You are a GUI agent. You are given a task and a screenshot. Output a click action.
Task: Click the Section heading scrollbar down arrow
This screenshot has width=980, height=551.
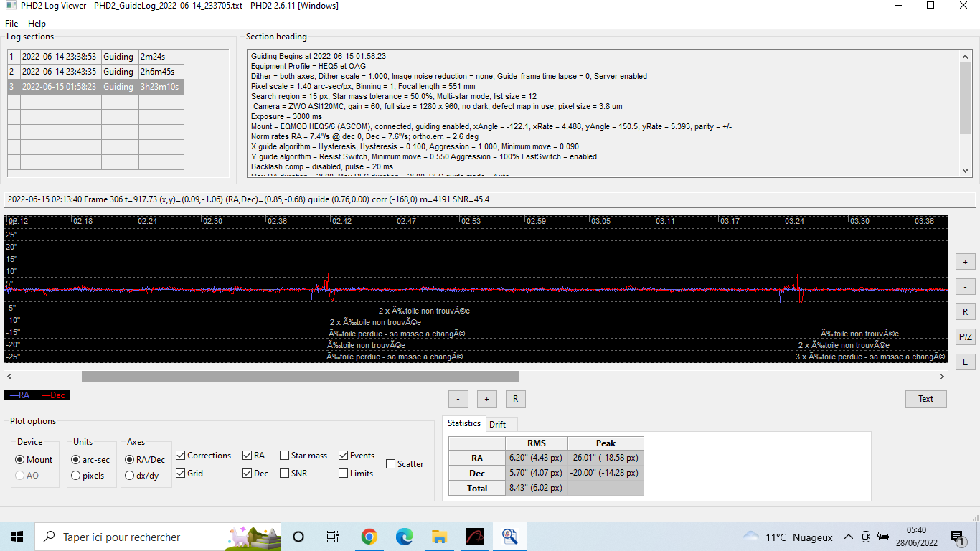[966, 171]
